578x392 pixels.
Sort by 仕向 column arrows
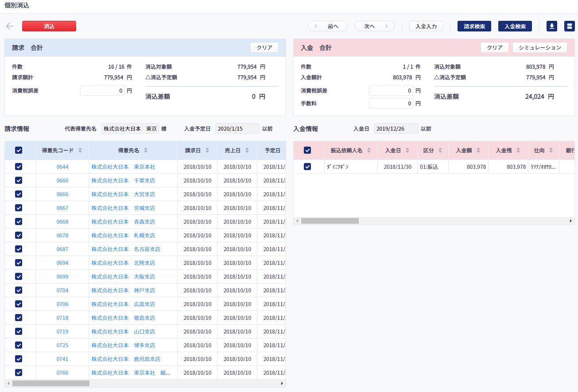pyautogui.click(x=551, y=151)
